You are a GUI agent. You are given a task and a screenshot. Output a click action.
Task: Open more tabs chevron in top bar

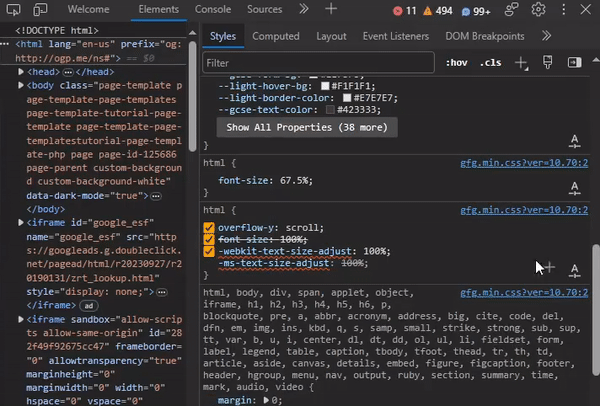(x=304, y=9)
